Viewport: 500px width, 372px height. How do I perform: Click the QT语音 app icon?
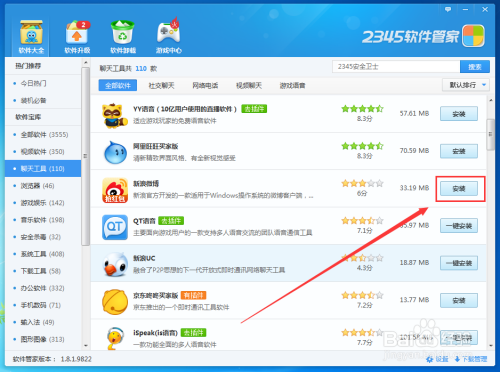point(115,227)
